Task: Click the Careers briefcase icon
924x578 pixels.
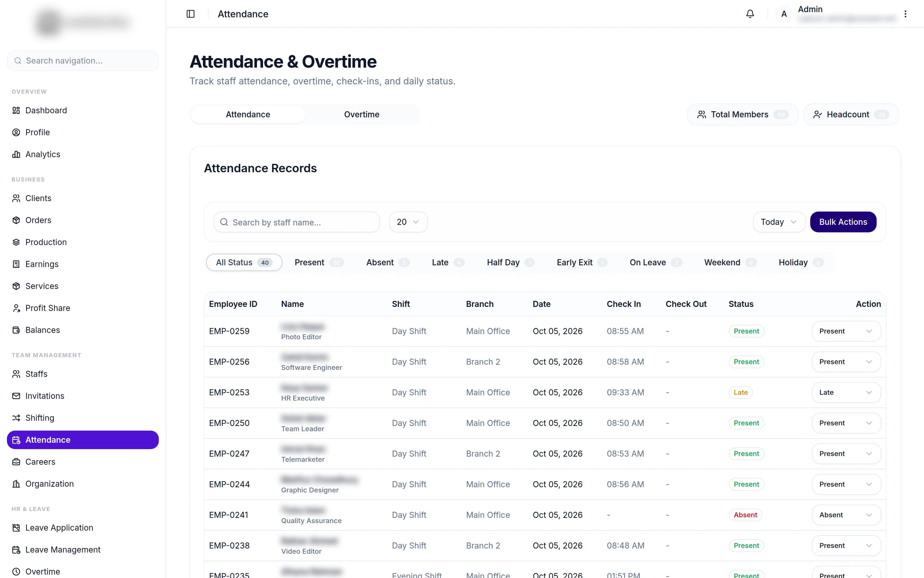Action: pos(16,462)
